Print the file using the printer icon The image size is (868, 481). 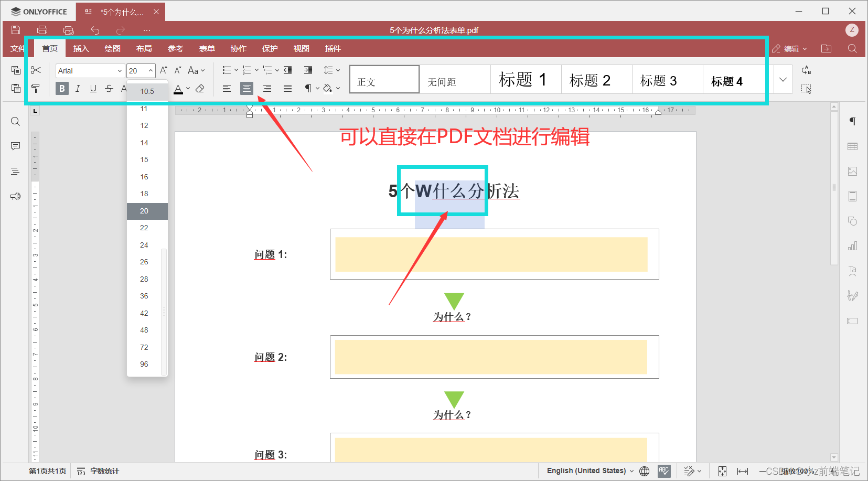click(x=42, y=30)
